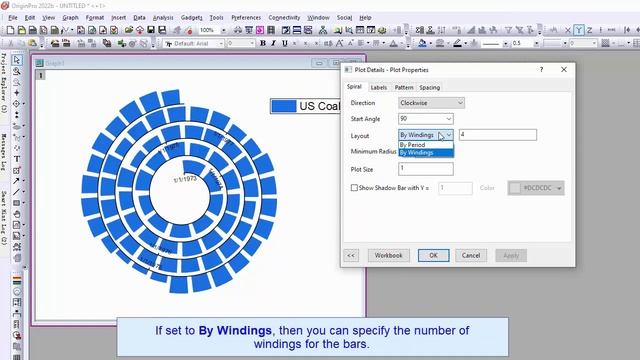Click the Apply button
640x360 pixels.
coord(511,256)
